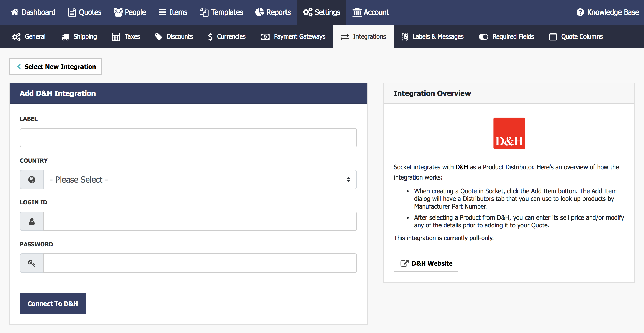Click the Required Fields toggle icon
Viewport: 644px width, 333px height.
[484, 37]
